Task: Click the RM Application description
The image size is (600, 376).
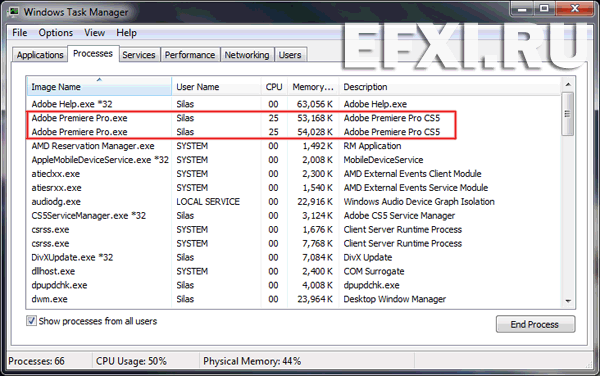Action: [x=372, y=146]
